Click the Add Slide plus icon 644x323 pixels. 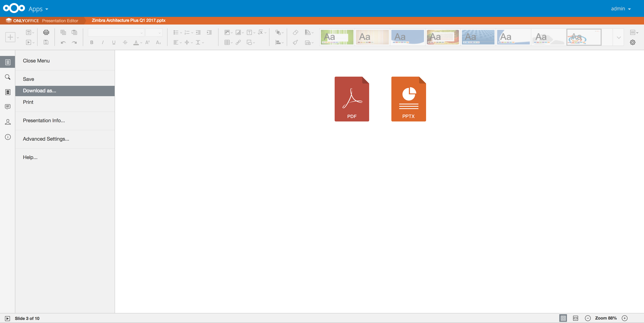(x=10, y=38)
